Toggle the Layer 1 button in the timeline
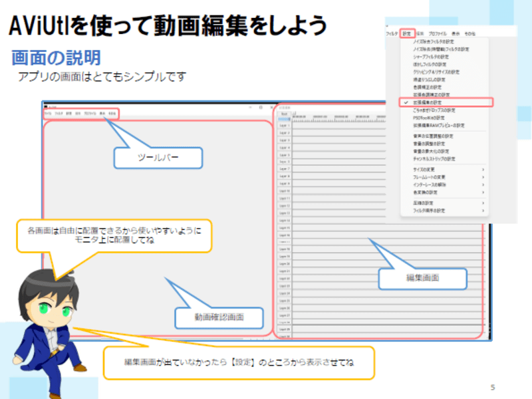 [284, 125]
